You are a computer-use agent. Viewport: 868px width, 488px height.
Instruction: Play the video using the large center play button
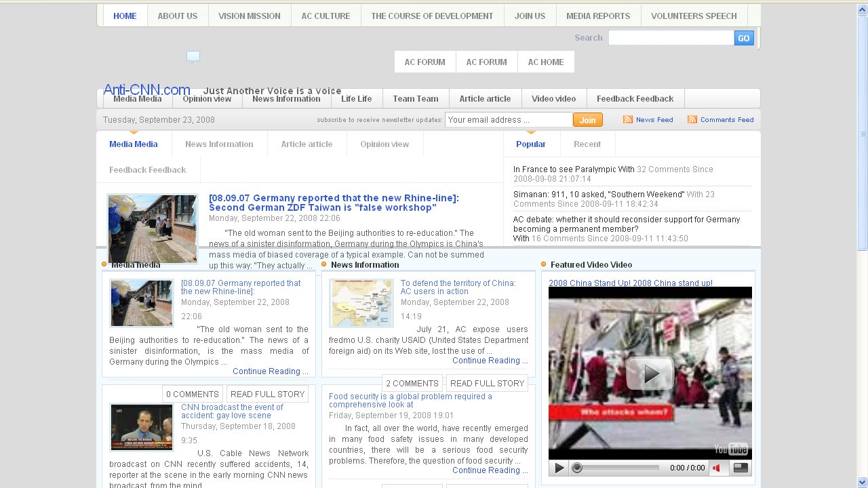pyautogui.click(x=650, y=373)
